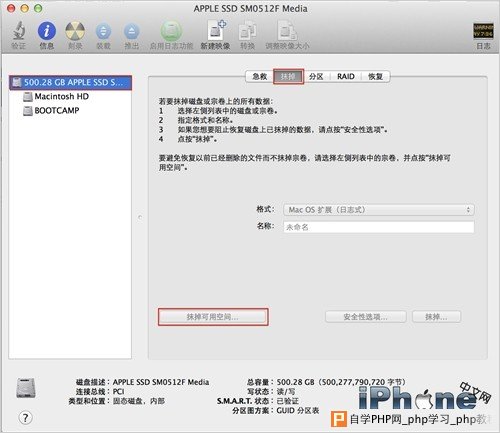The image size is (500, 433).
Task: Switch to the Erase (抹掉) tab
Action: (288, 77)
